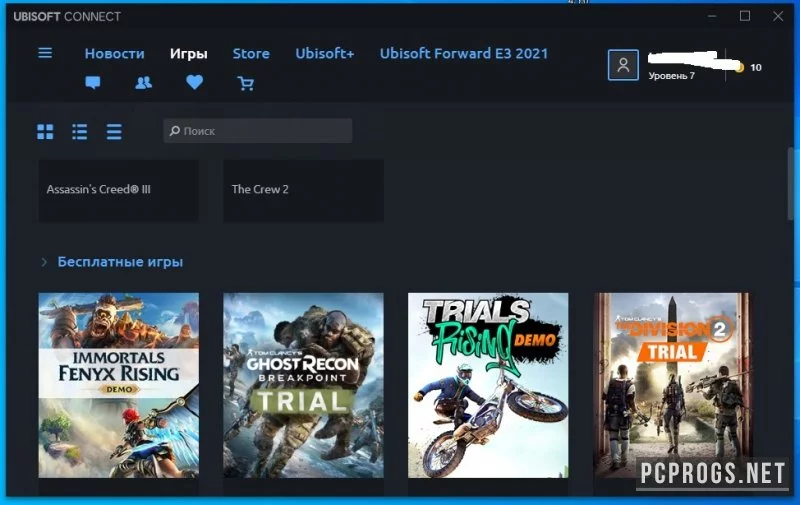Collapse the Бесплатные игры section chevron
The image size is (800, 505).
coord(44,262)
